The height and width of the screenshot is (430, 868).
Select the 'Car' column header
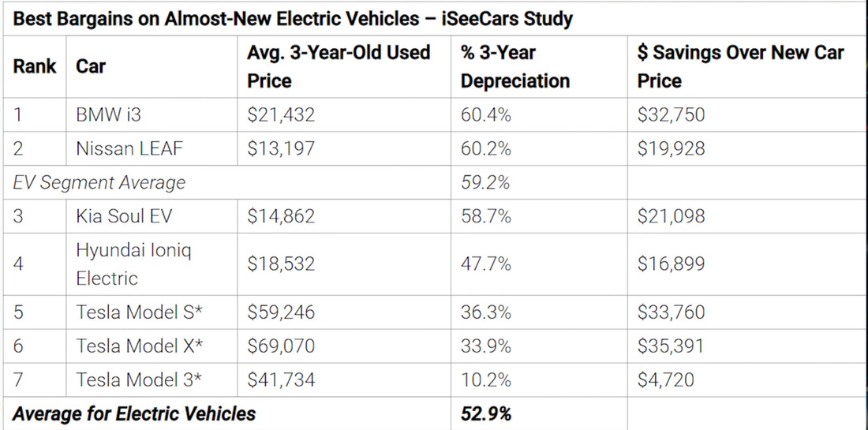tap(91, 66)
